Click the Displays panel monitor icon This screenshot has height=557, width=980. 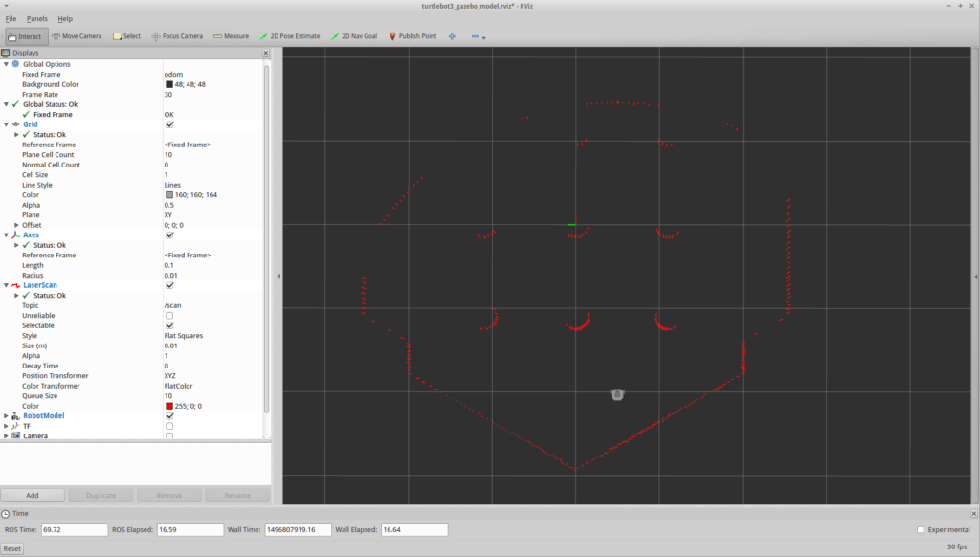tap(6, 54)
